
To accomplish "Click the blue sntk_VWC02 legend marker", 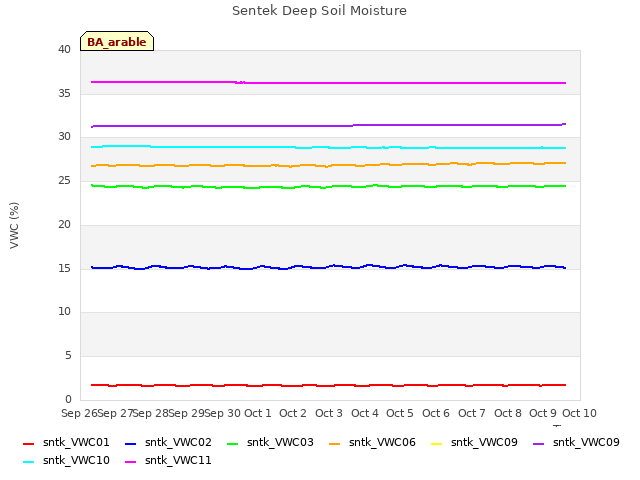I will pos(130,444).
